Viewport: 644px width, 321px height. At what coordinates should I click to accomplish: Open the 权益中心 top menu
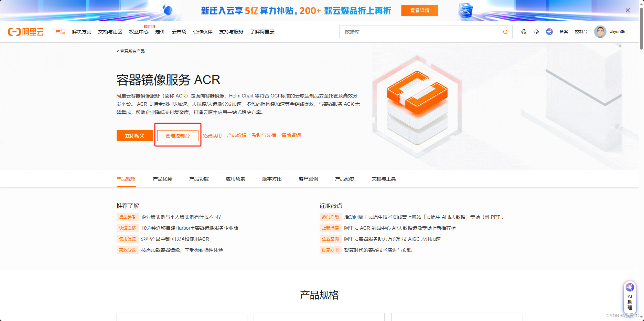[x=139, y=32]
